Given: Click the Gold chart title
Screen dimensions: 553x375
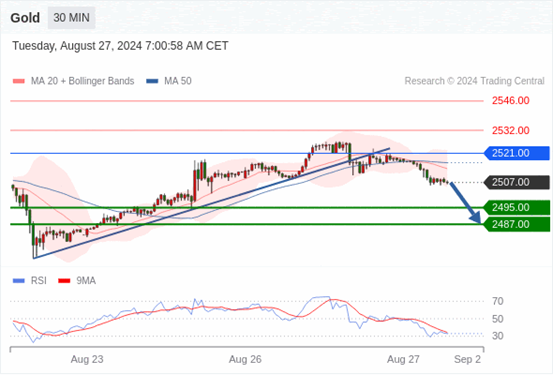Looking at the screenshot, I should pos(25,18).
